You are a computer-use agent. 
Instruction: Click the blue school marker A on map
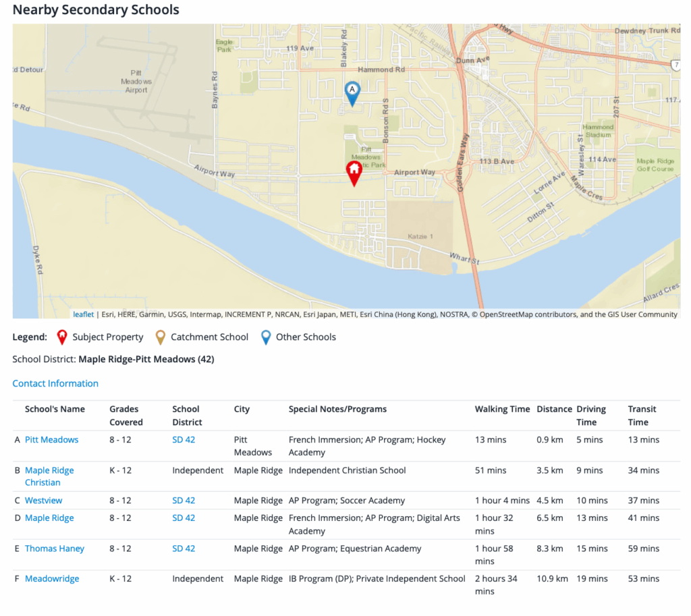352,92
